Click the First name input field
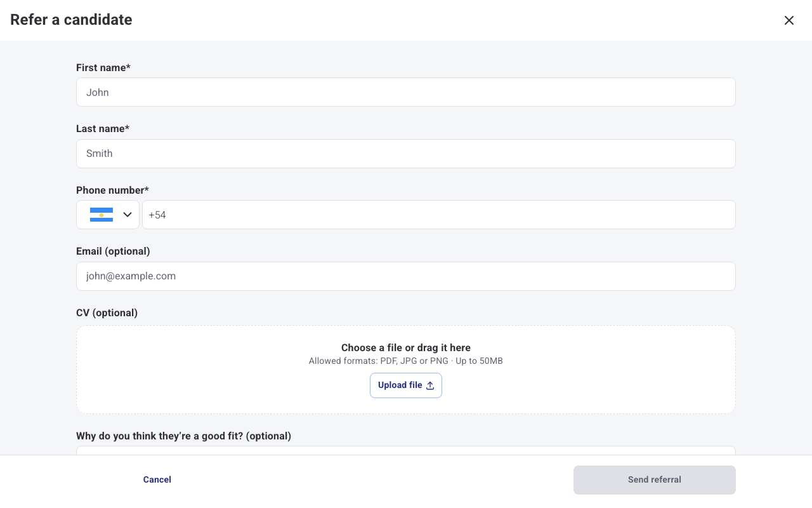 click(406, 92)
